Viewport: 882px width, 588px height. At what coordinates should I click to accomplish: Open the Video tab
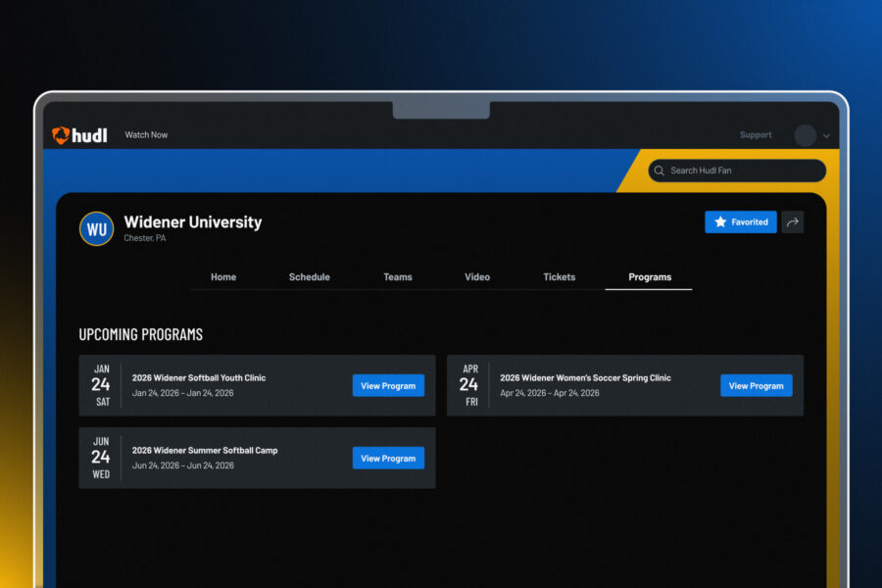477,277
